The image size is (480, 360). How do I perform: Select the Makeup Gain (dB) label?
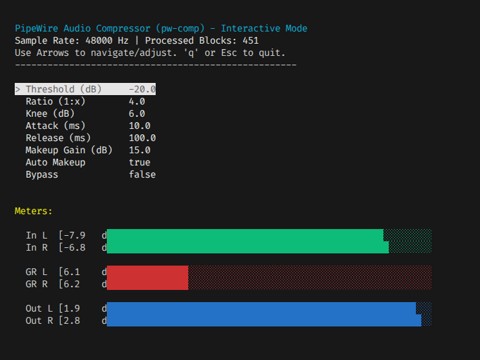coord(69,150)
